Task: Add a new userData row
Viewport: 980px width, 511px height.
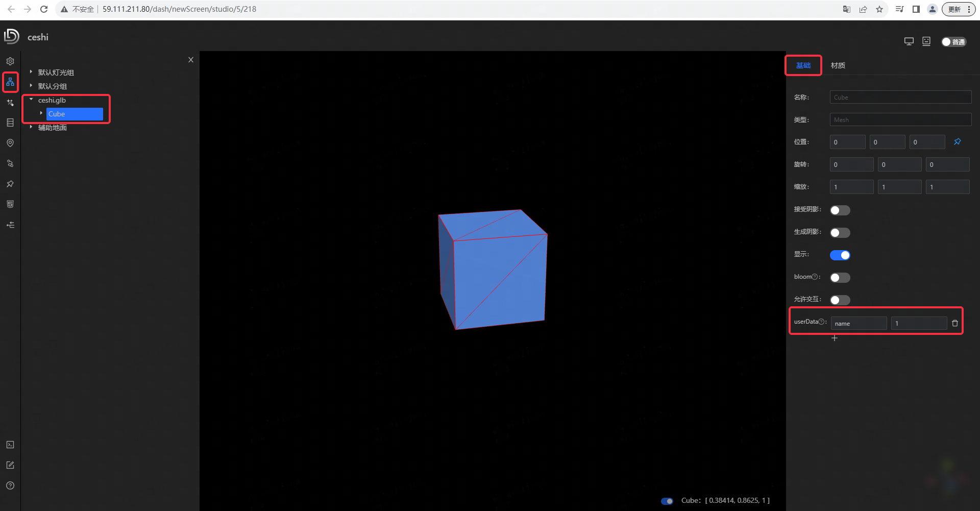Action: pos(835,338)
